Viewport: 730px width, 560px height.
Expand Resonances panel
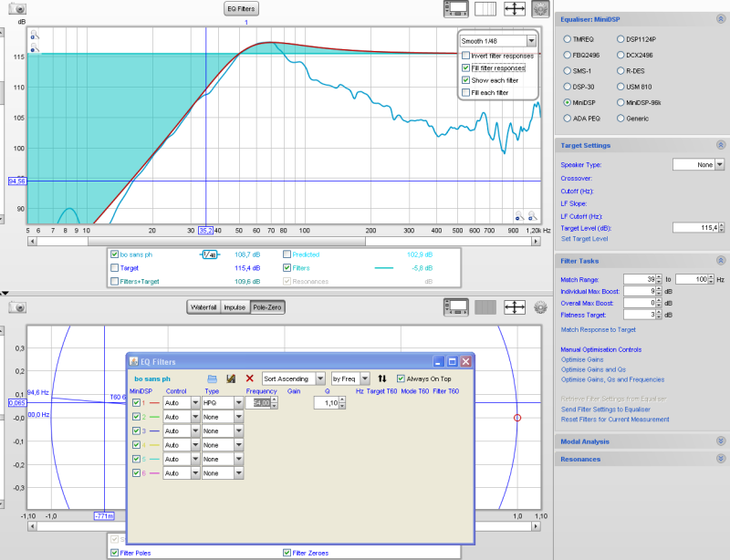[x=721, y=459]
